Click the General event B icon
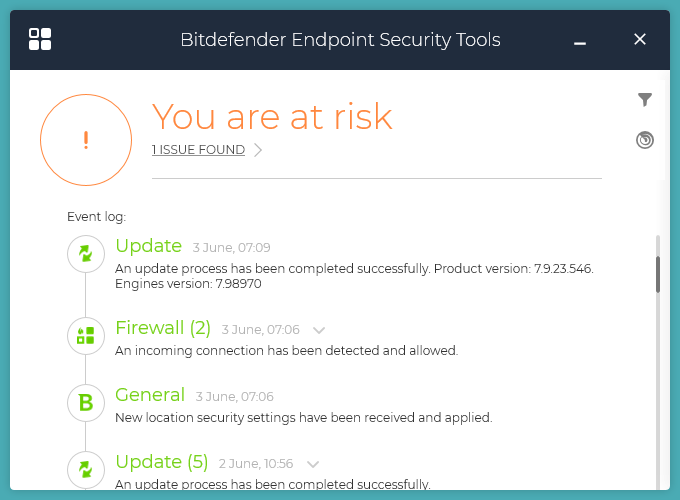680x500 pixels. coord(86,403)
